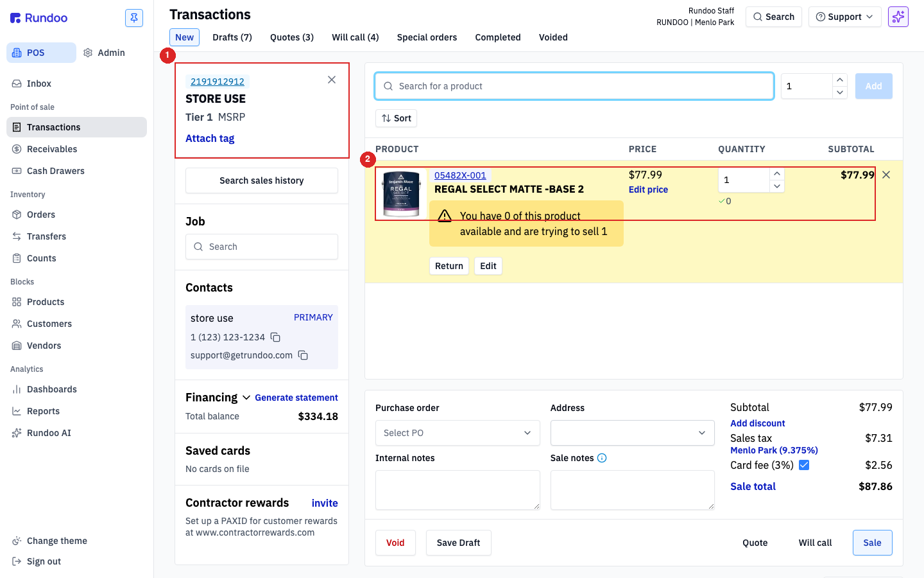Open Vendors in the Blocks section
The width and height of the screenshot is (924, 578).
[76, 346]
